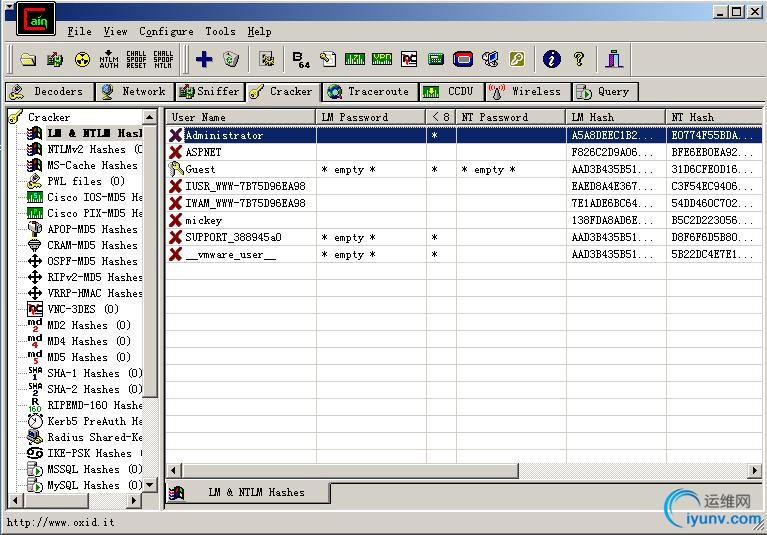Open the Cisco VPN client password decoder icon
The width and height of the screenshot is (767, 535).
(x=382, y=60)
